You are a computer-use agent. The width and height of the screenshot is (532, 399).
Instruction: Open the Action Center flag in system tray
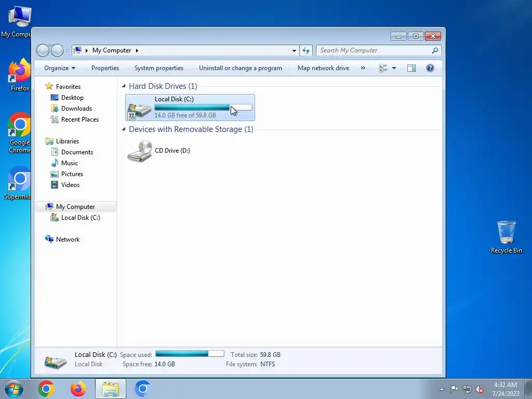click(454, 389)
